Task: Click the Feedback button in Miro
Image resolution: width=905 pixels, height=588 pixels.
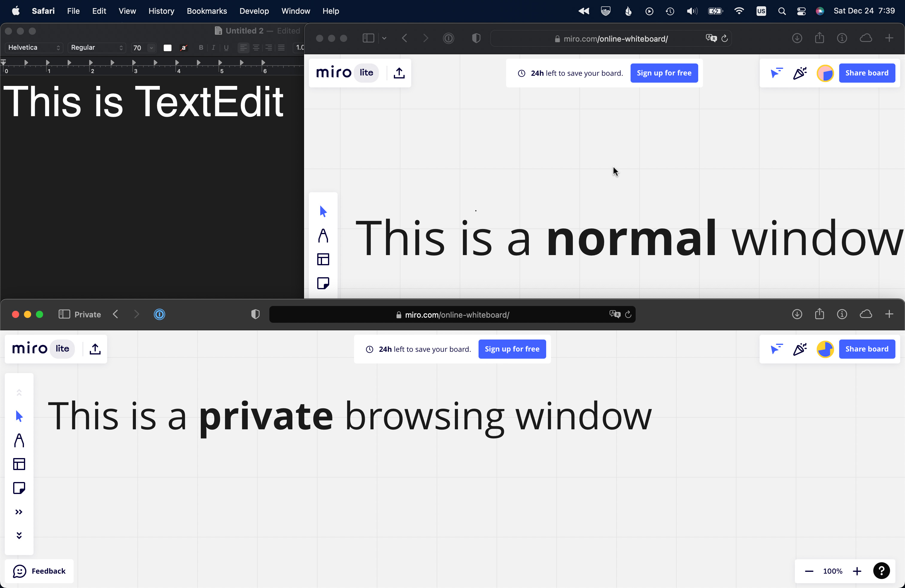Action: click(40, 571)
